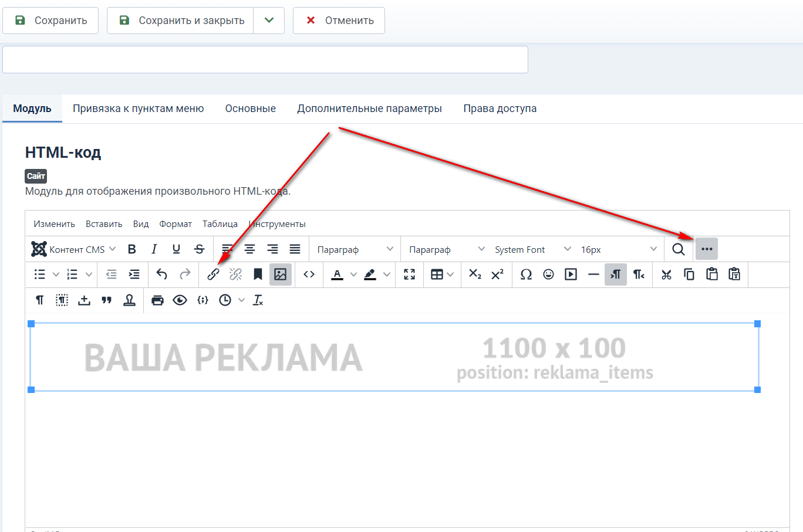This screenshot has height=532, width=803.
Task: Toggle left-to-right text direction
Action: click(615, 275)
